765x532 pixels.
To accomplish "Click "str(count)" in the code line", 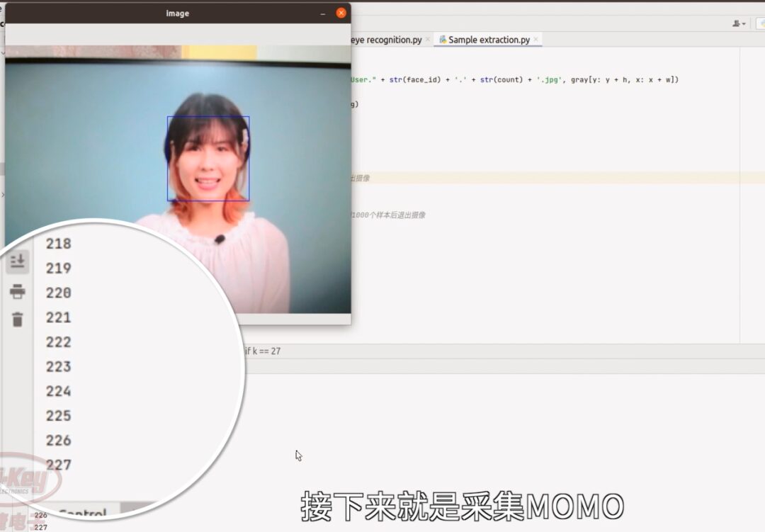I will (x=501, y=79).
